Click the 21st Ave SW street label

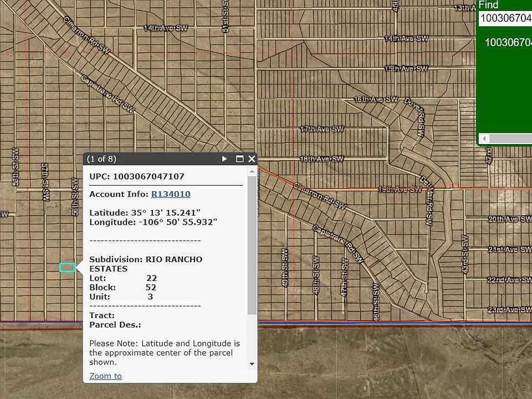(x=509, y=249)
